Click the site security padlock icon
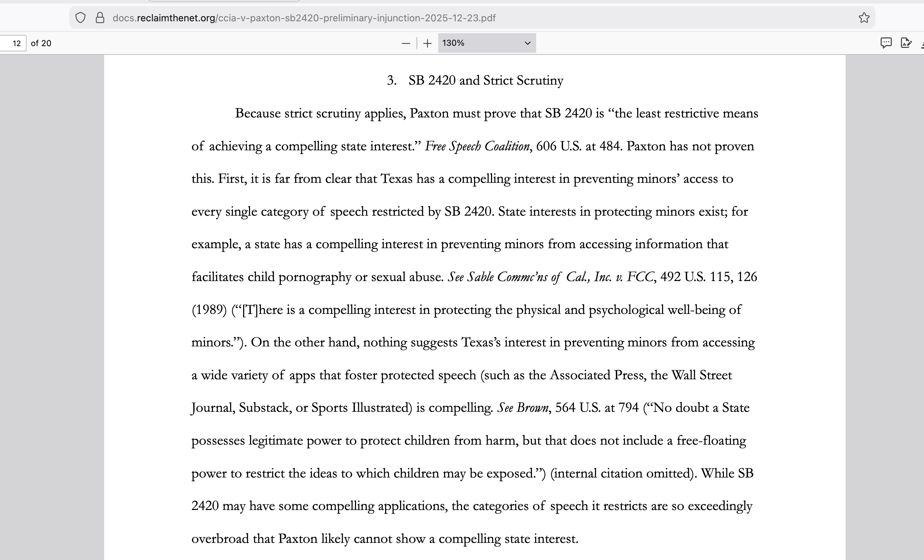 point(100,17)
